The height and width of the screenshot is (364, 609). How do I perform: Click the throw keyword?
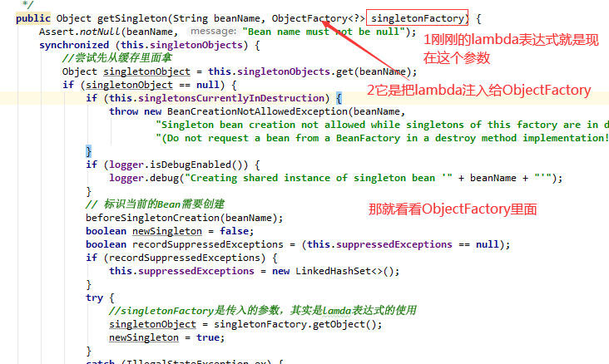coord(123,111)
